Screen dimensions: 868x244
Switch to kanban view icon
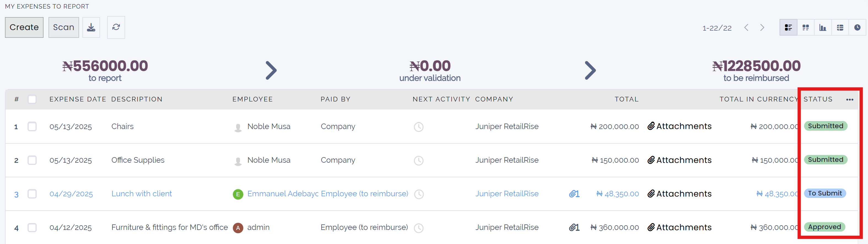point(805,27)
